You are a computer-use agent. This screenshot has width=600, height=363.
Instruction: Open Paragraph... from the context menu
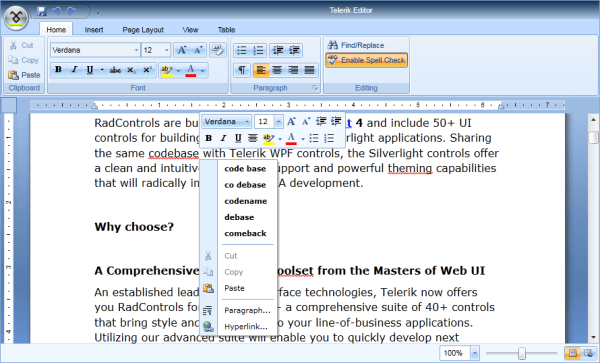point(247,310)
